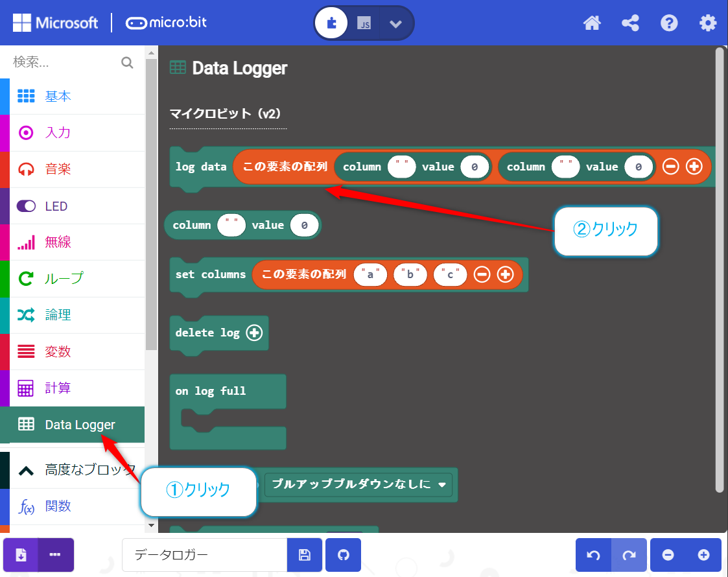
Task: Select the on log full block
Action: point(210,391)
